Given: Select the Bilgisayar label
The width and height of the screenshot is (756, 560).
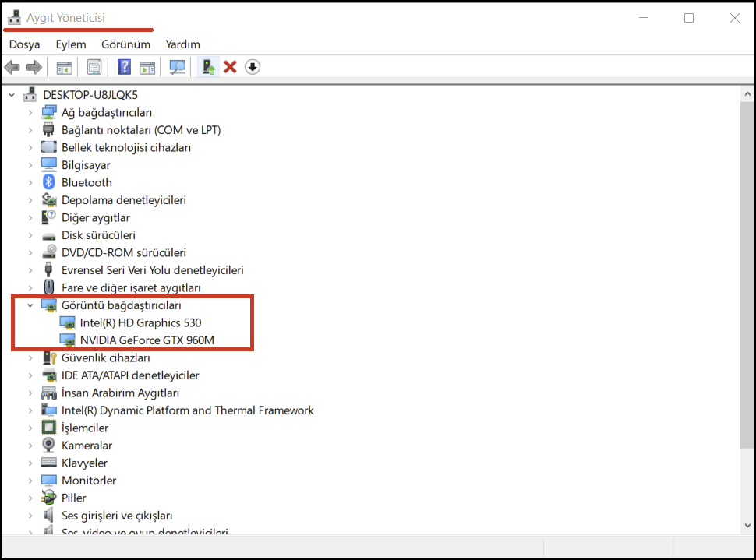Looking at the screenshot, I should tap(86, 165).
